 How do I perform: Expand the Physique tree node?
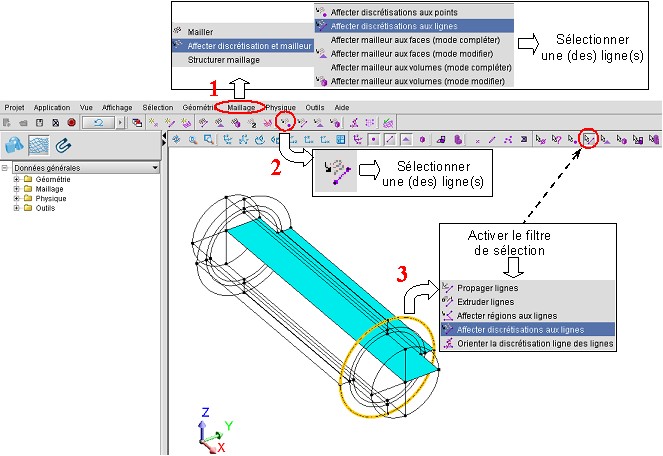click(x=17, y=198)
